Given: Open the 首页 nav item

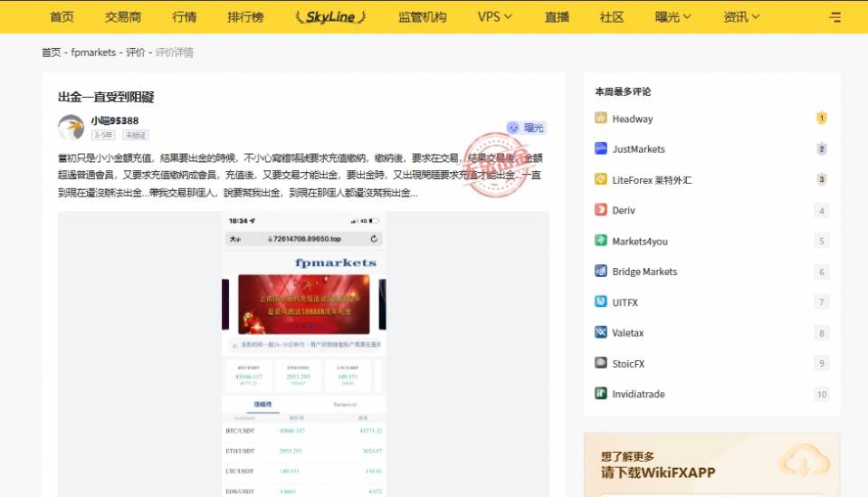Looking at the screenshot, I should 62,16.
